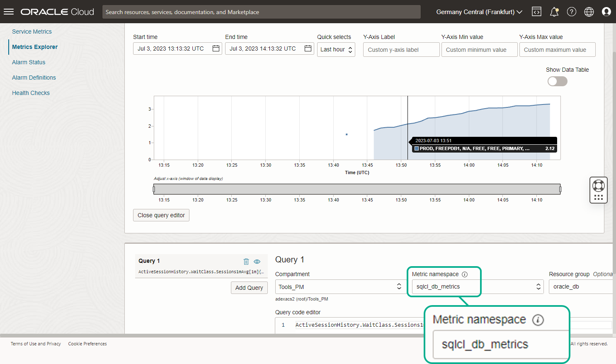Open Cookie Preferences link
Screen dimensions: 616x364
pos(87,344)
